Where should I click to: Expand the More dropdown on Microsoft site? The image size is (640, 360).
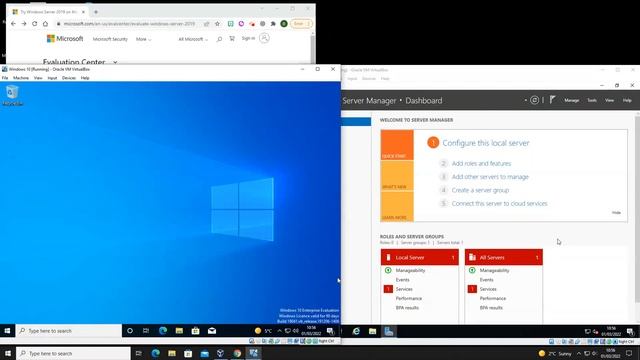[x=143, y=39]
